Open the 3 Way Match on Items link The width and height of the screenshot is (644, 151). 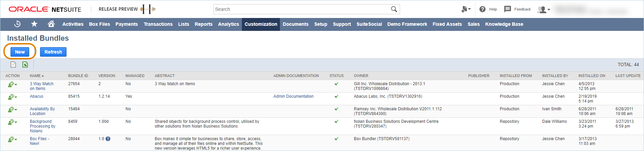[x=42, y=86]
